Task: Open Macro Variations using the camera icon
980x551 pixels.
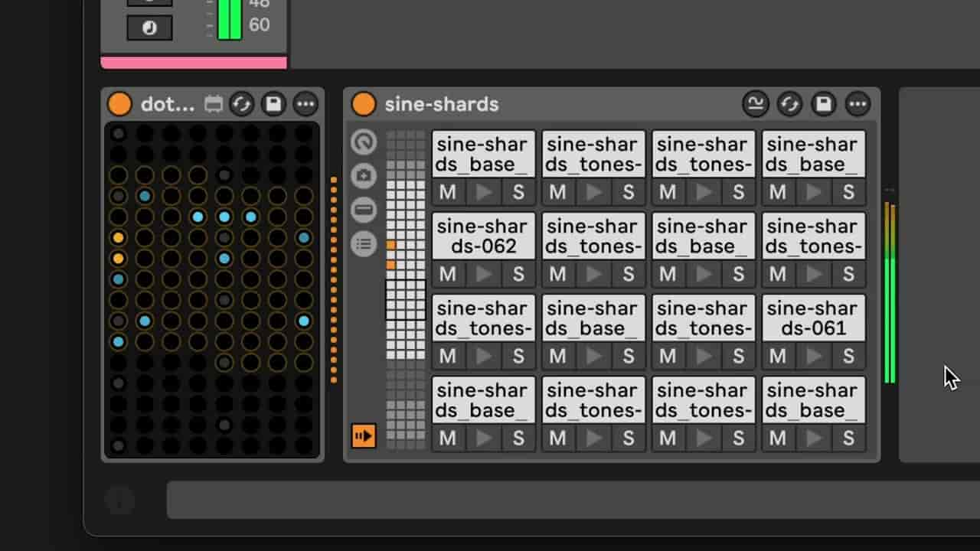Action: (x=364, y=176)
